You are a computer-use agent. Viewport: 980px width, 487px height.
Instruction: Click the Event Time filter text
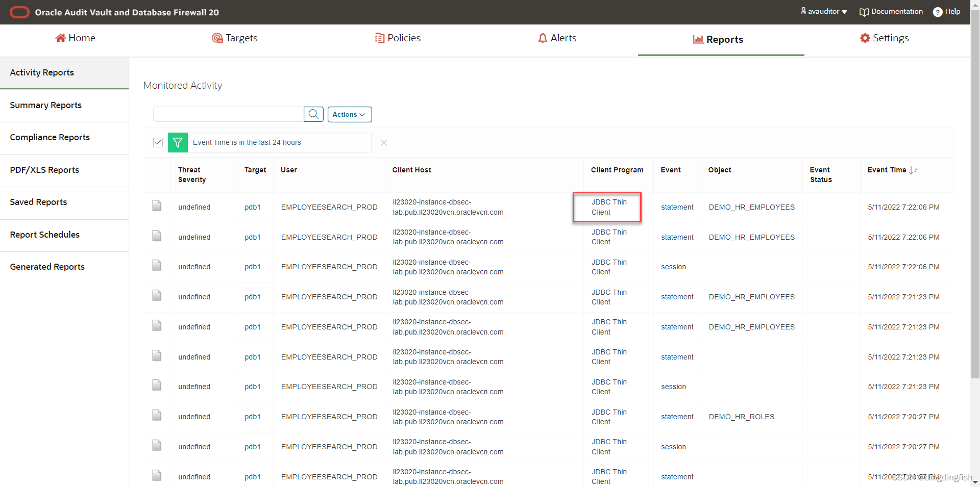click(x=247, y=142)
